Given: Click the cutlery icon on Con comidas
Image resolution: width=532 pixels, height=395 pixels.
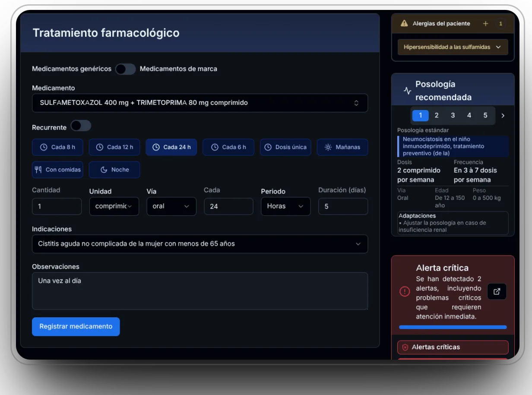Looking at the screenshot, I should click(x=38, y=169).
